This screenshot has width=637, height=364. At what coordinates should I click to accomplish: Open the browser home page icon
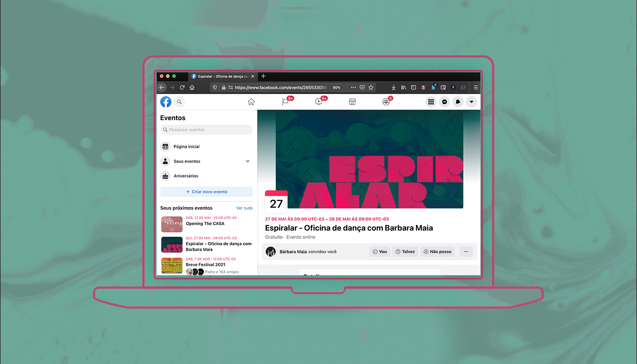click(x=192, y=87)
